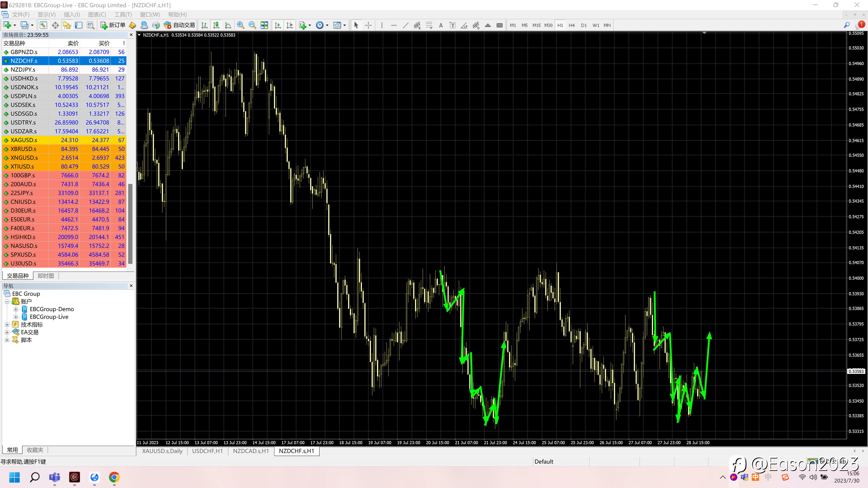Open the Periods clock icon
This screenshot has height=488, width=868.
click(320, 25)
